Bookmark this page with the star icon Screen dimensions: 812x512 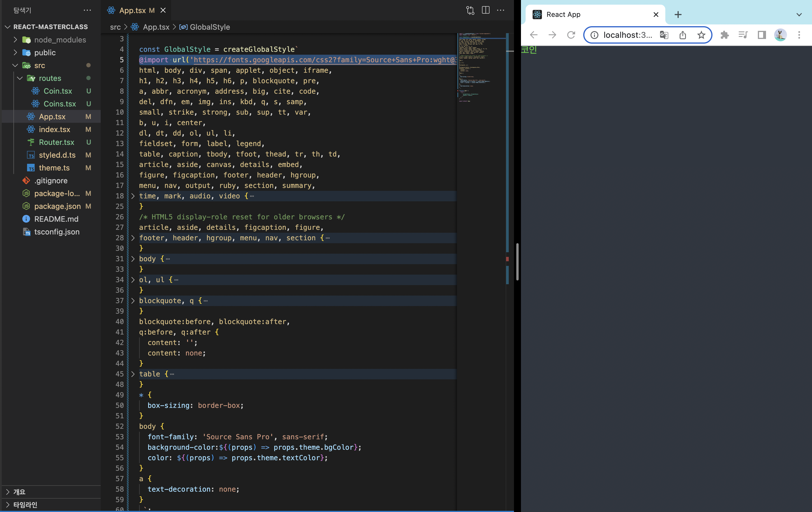click(701, 35)
